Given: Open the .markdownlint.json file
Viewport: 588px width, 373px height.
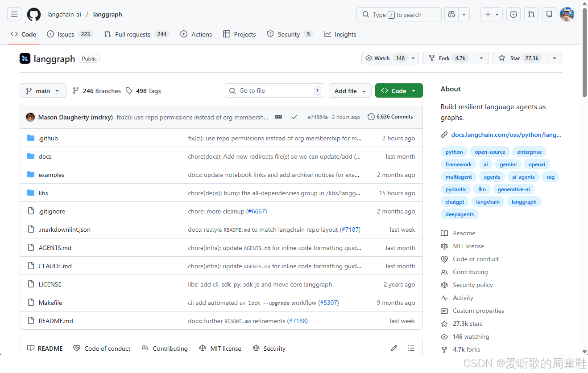Looking at the screenshot, I should [x=65, y=230].
